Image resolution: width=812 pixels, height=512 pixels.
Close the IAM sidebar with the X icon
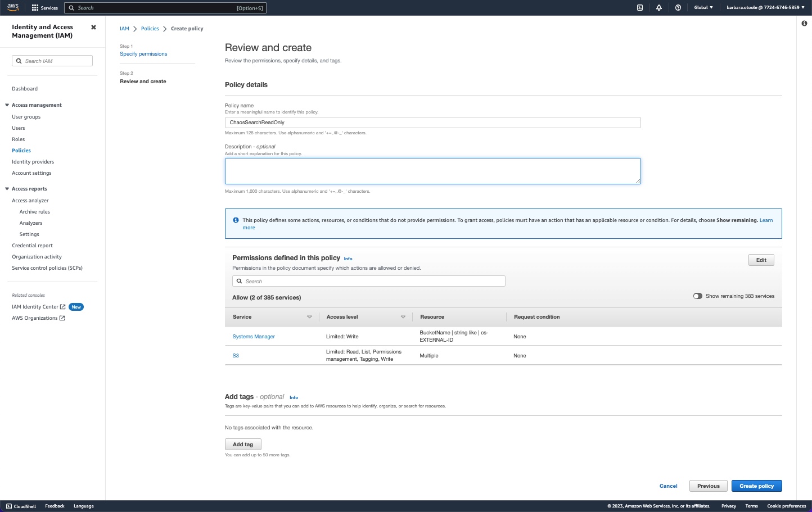(93, 27)
